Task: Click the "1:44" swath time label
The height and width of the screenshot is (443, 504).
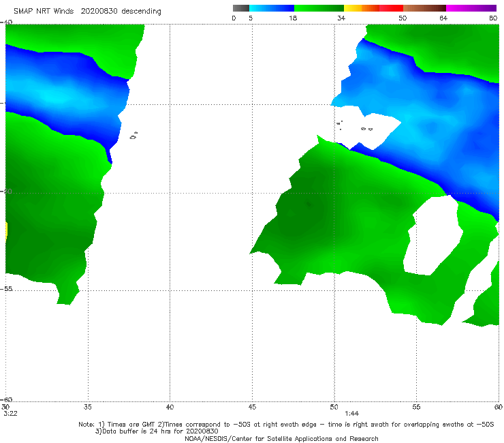Action: 352,414
